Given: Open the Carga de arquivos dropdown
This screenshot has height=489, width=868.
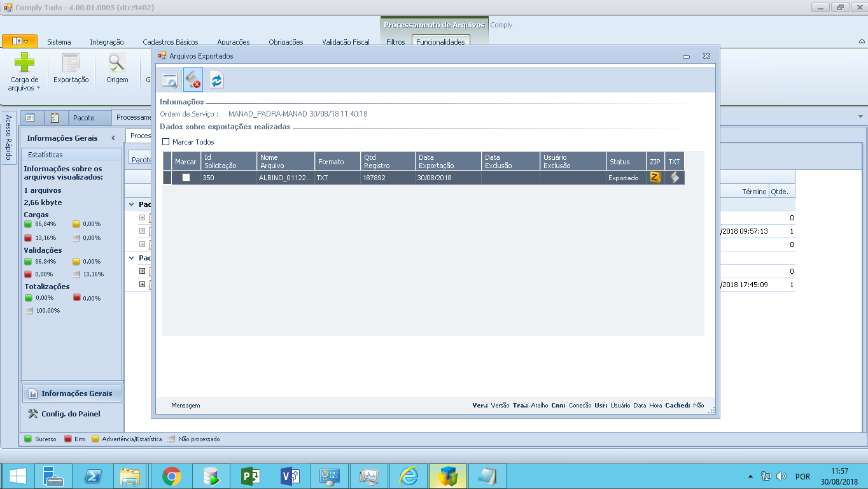Looking at the screenshot, I should [x=24, y=84].
